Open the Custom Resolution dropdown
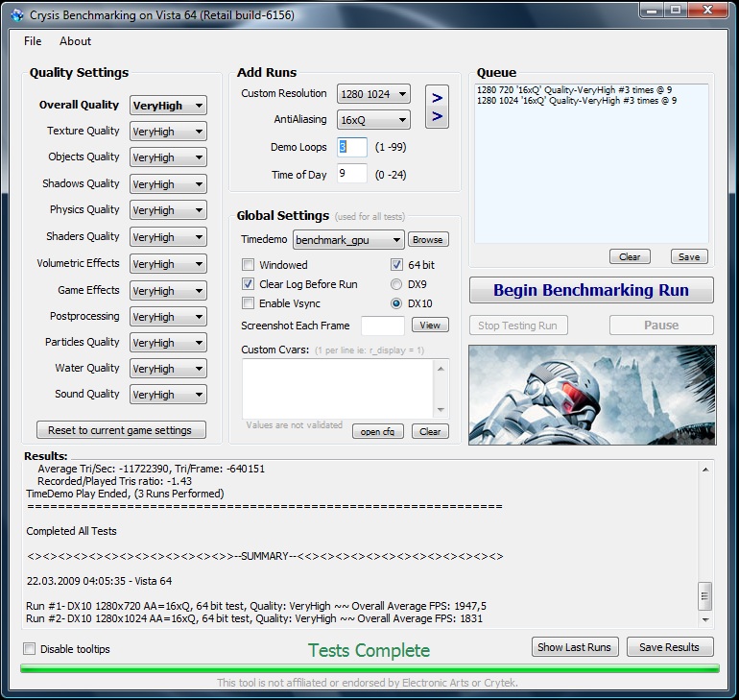Image resolution: width=739 pixels, height=700 pixels. pos(373,94)
